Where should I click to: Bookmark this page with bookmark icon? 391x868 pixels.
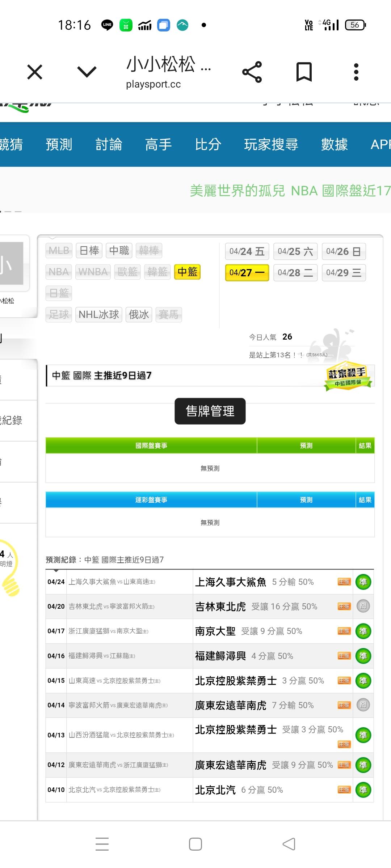point(304,72)
